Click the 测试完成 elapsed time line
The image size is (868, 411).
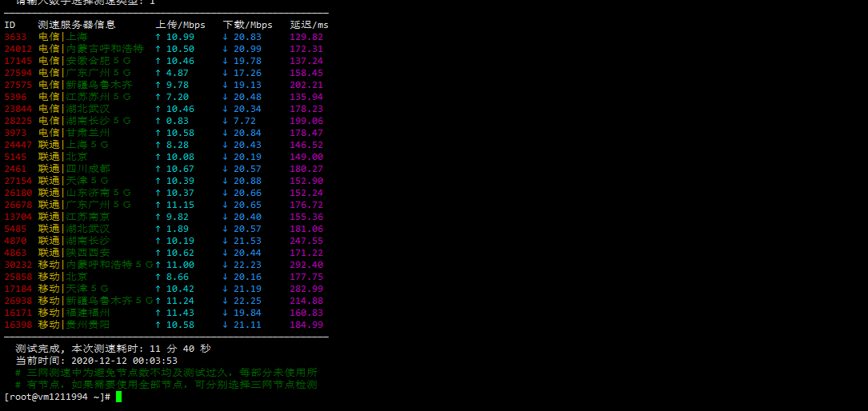tap(113, 349)
